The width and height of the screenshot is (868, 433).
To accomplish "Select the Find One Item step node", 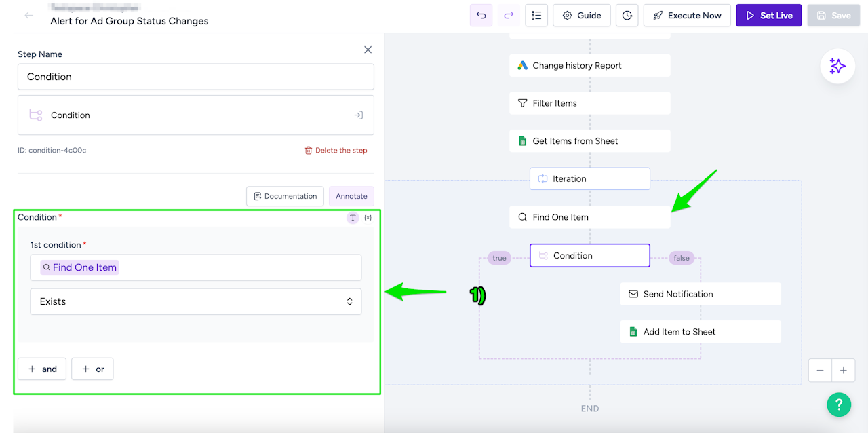I will [589, 217].
